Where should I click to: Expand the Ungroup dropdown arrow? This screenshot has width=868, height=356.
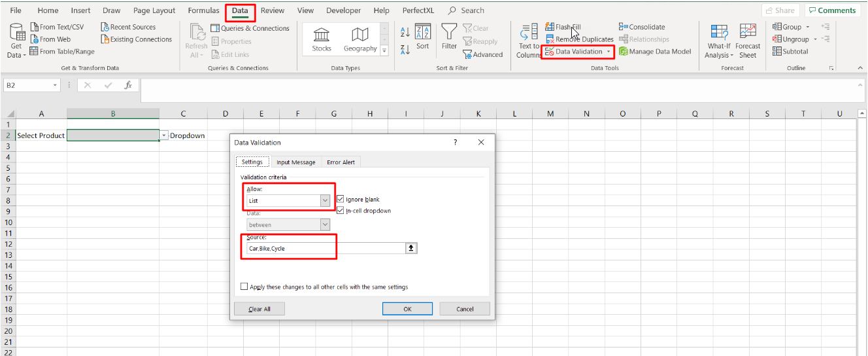(x=816, y=39)
